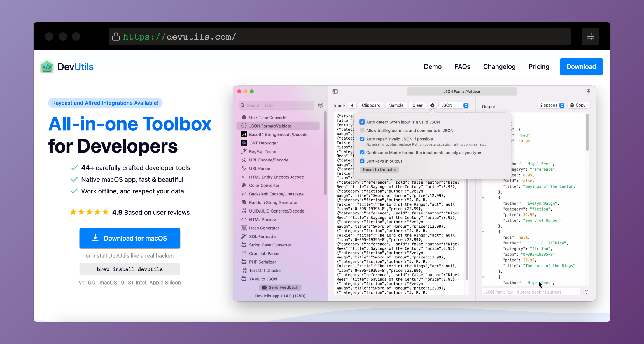Click the HTML Preview code icon
The height and width of the screenshot is (344, 644).
[x=244, y=219]
